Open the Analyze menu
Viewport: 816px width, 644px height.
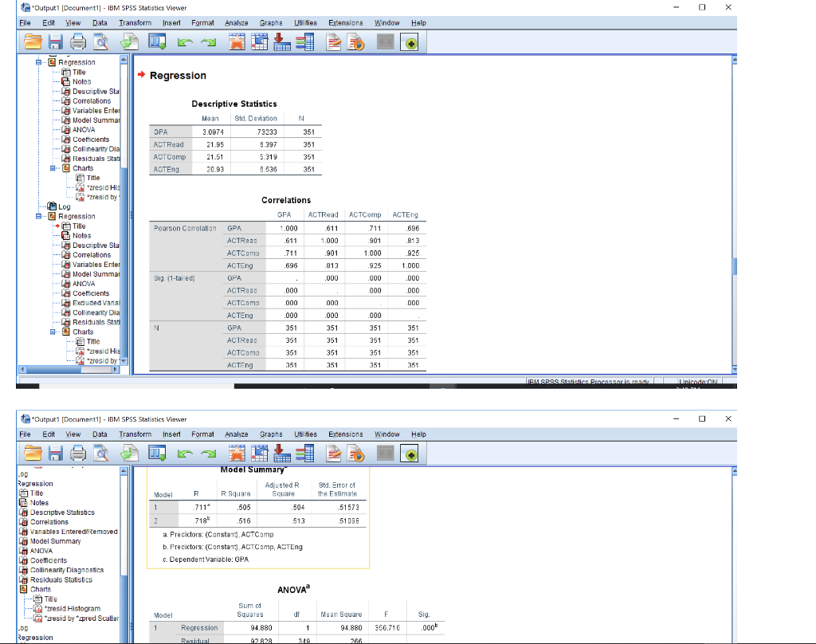point(236,22)
